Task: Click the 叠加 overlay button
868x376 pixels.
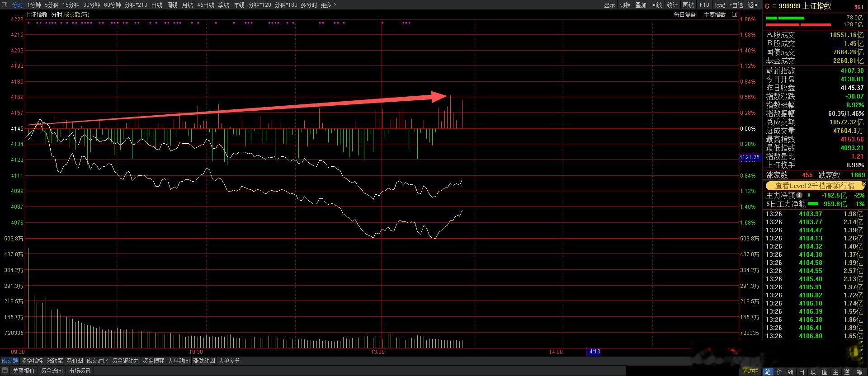Action: [x=641, y=5]
